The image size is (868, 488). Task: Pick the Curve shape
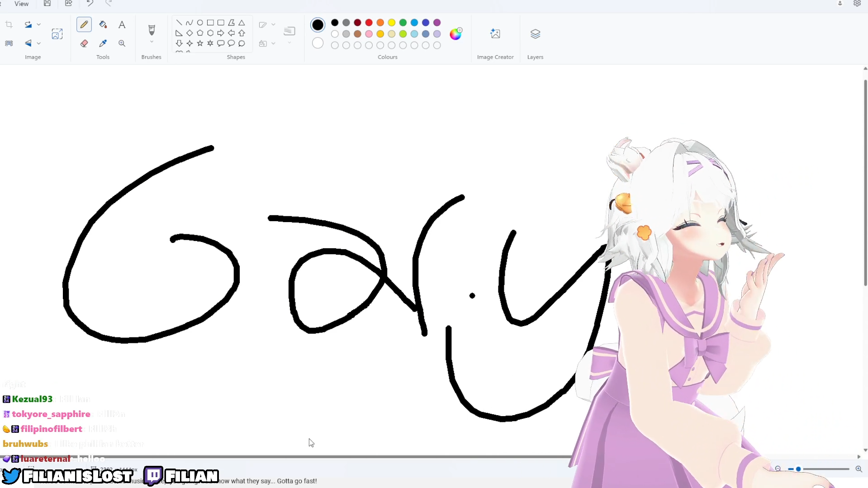pos(190,23)
